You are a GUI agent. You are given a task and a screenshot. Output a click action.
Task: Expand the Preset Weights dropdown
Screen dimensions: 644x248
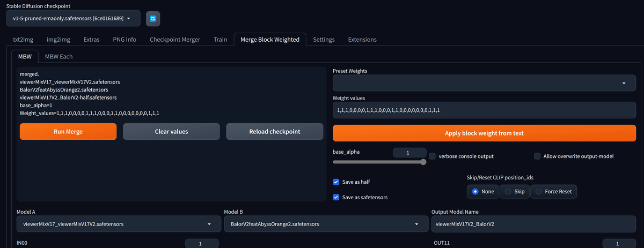[484, 83]
